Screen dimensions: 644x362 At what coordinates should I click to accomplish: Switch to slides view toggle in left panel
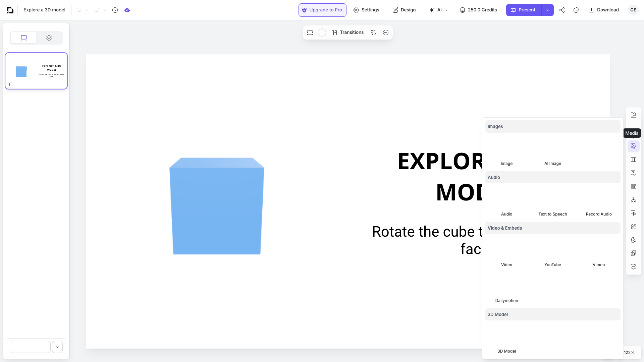click(23, 38)
